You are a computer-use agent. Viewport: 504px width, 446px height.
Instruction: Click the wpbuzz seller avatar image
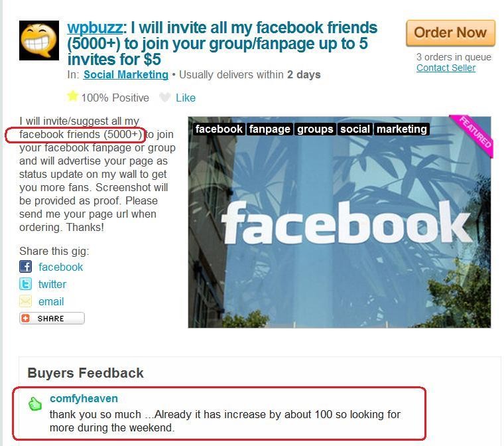coord(39,40)
